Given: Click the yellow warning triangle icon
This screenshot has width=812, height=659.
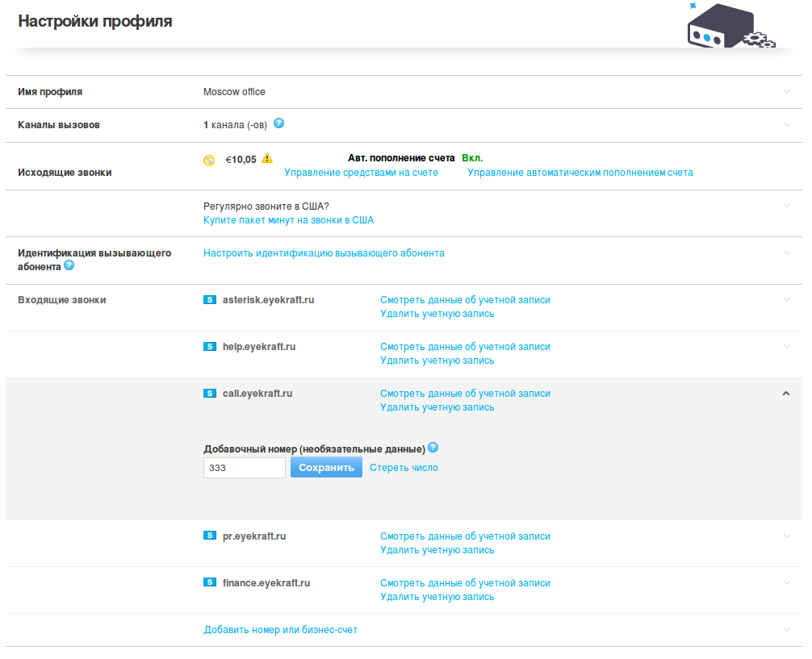Looking at the screenshot, I should (x=267, y=159).
